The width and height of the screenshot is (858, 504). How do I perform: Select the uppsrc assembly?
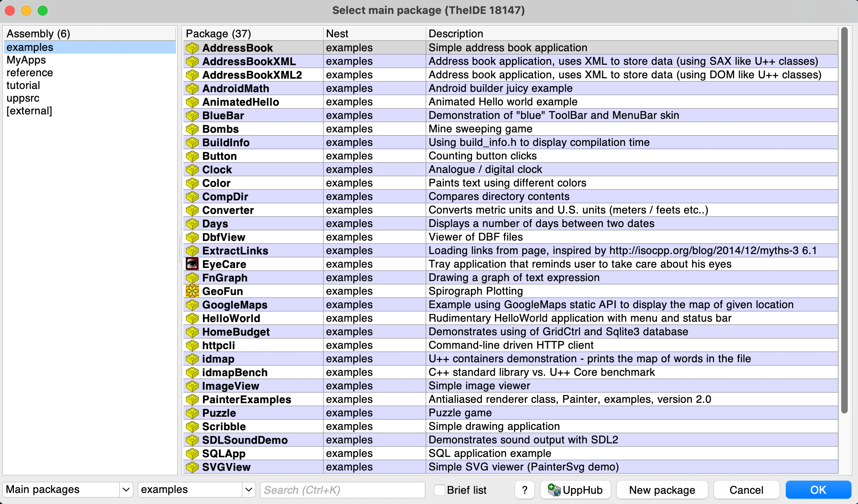coord(23,98)
